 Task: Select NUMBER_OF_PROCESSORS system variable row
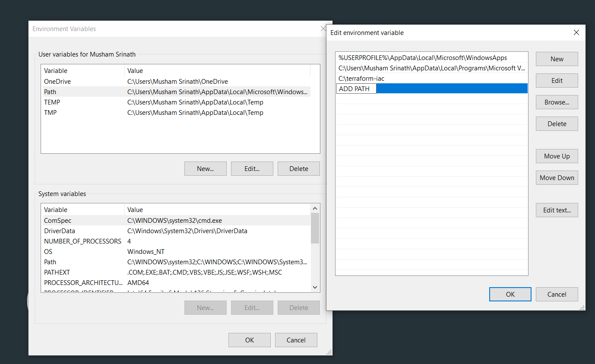click(x=176, y=241)
